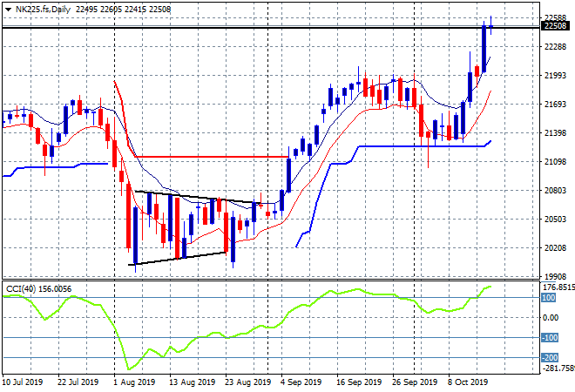Select the 21098 price scale label
The height and width of the screenshot is (392, 575).
coord(555,162)
